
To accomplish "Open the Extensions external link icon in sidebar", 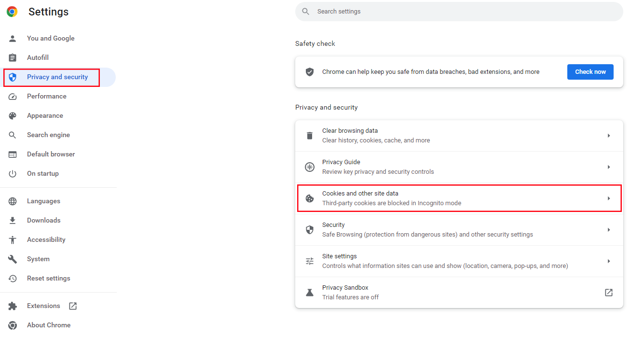I will click(x=73, y=306).
